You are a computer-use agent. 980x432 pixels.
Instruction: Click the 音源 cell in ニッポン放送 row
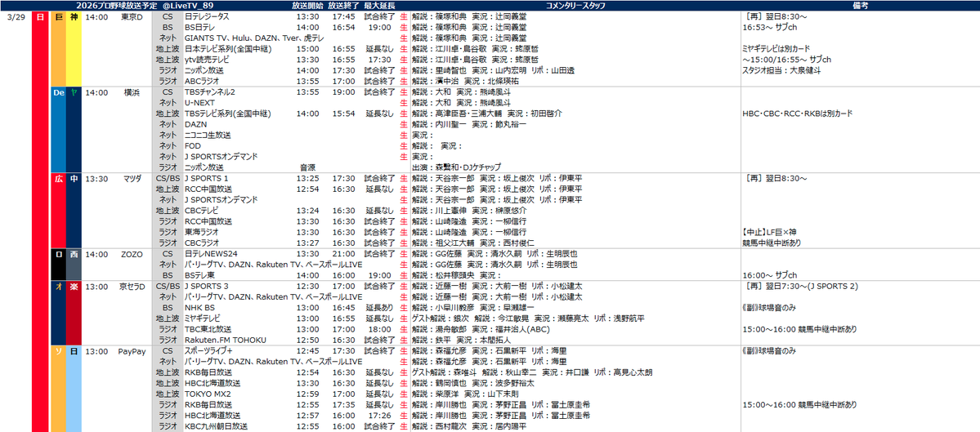(x=307, y=168)
